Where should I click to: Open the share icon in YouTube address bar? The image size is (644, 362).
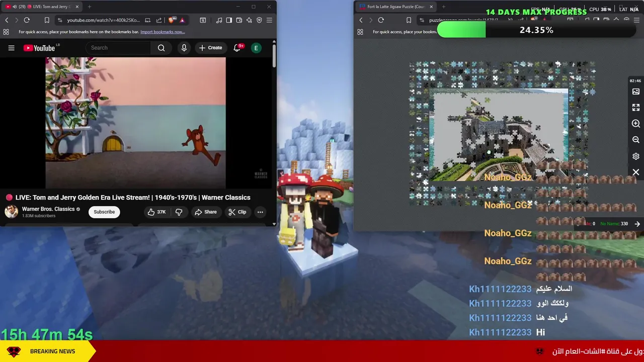click(x=159, y=20)
